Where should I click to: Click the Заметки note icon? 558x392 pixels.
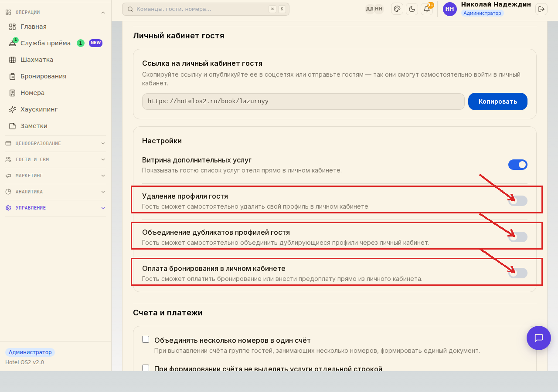click(x=12, y=126)
